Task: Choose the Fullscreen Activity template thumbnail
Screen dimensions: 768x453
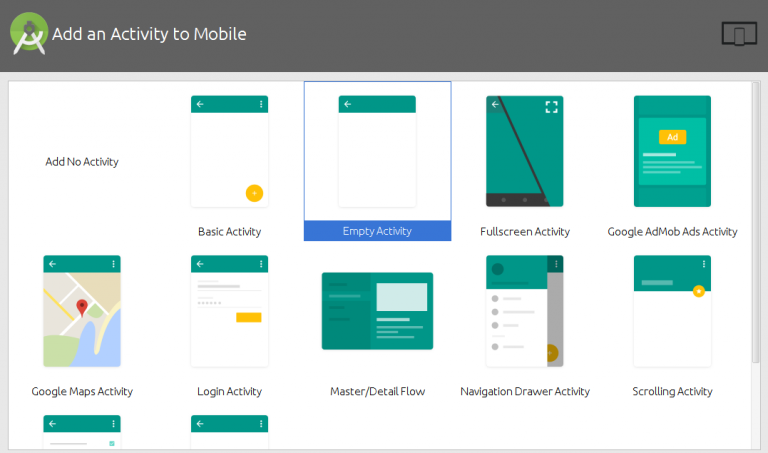Action: [525, 151]
